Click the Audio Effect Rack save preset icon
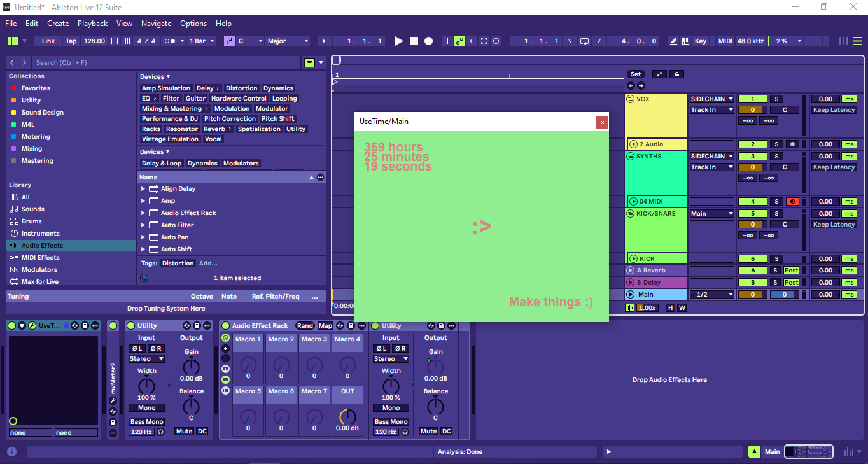 pyautogui.click(x=351, y=326)
